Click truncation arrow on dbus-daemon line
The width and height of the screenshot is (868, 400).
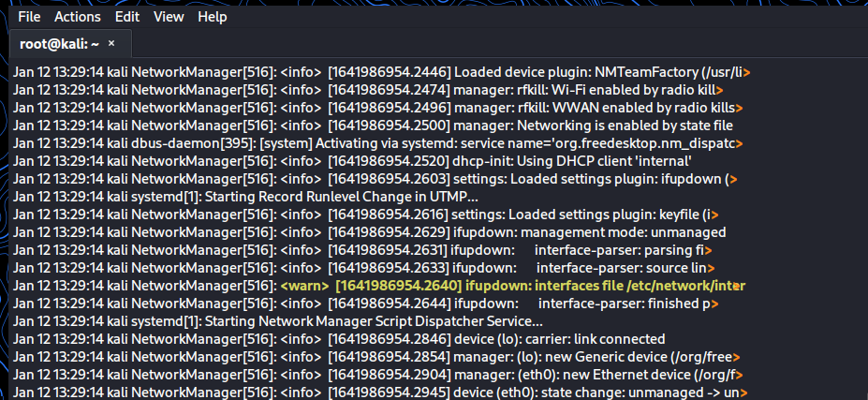click(740, 143)
